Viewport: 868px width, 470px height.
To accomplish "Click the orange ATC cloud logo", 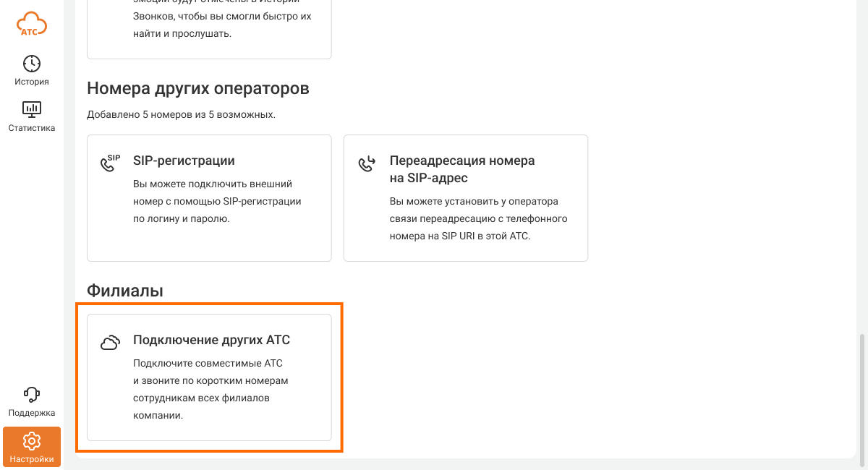I will pos(32,24).
